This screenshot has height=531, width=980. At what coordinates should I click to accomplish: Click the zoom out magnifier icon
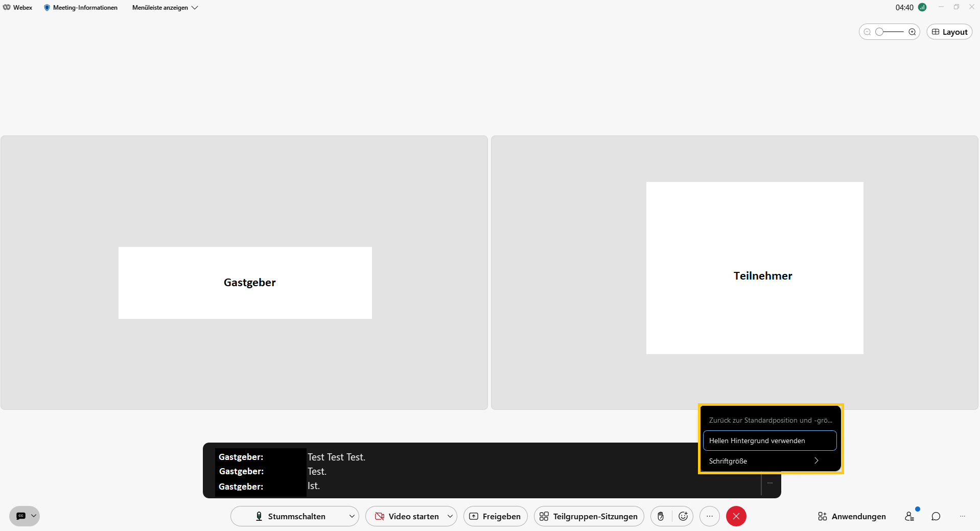coord(867,32)
